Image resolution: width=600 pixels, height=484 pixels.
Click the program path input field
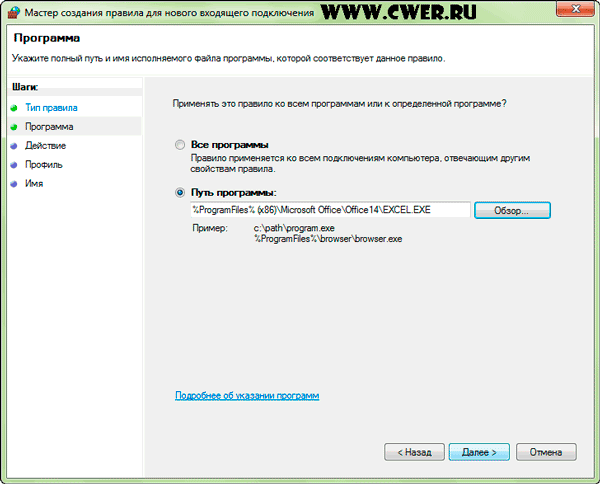point(330,210)
